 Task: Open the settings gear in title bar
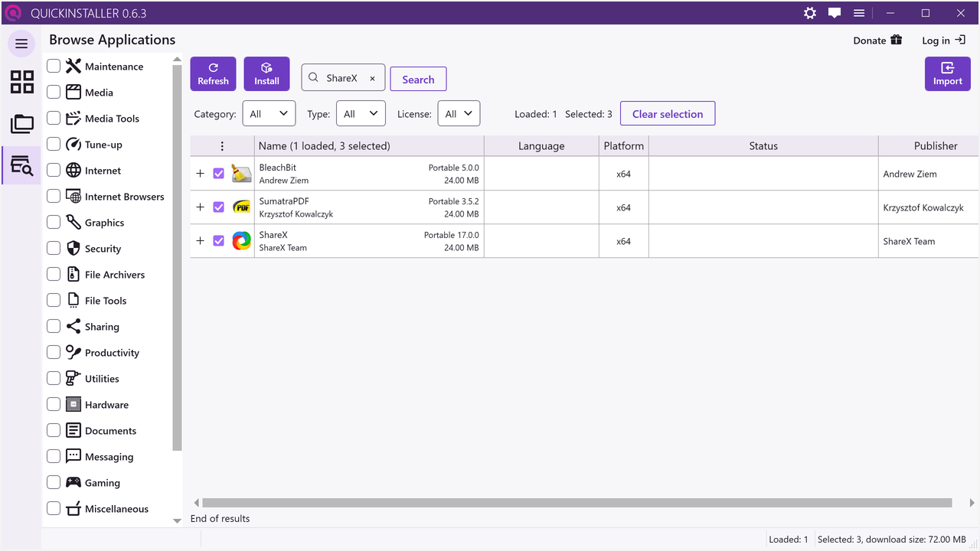(810, 13)
